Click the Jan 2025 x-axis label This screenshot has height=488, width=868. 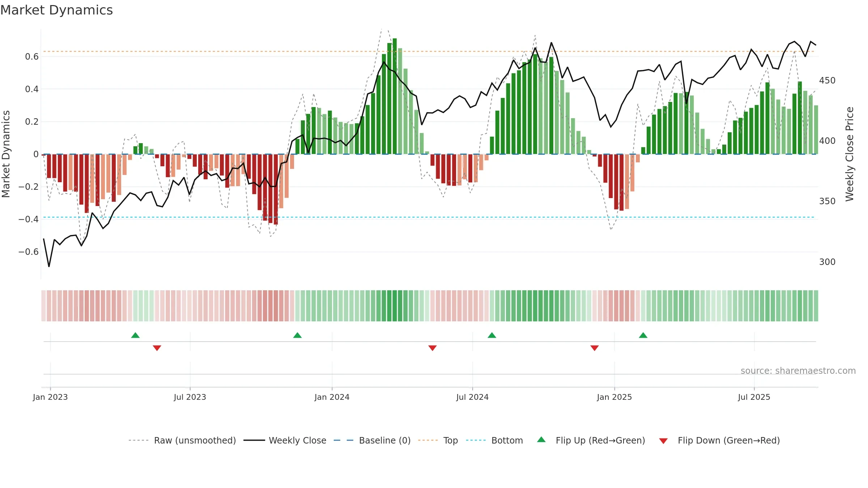(x=614, y=397)
